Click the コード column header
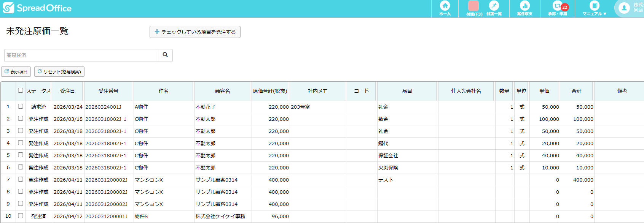The height and width of the screenshot is (223, 644). (x=362, y=91)
